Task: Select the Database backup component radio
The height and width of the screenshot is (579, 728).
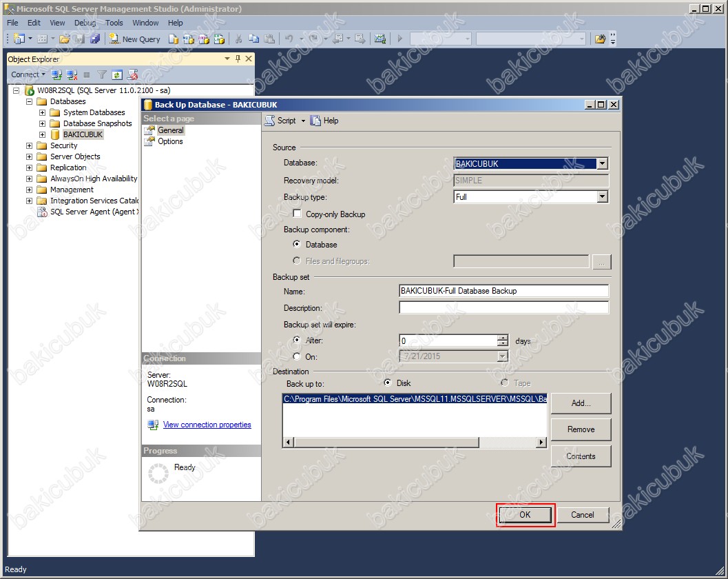Action: [x=297, y=244]
